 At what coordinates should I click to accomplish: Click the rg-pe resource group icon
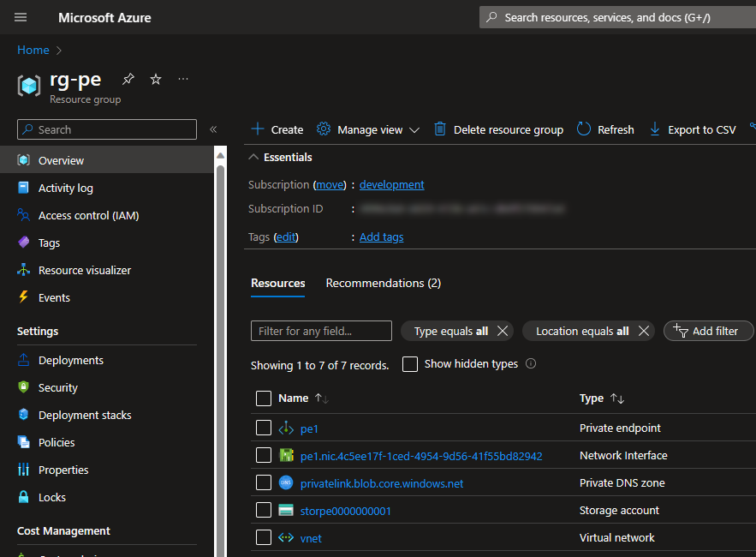[x=29, y=86]
